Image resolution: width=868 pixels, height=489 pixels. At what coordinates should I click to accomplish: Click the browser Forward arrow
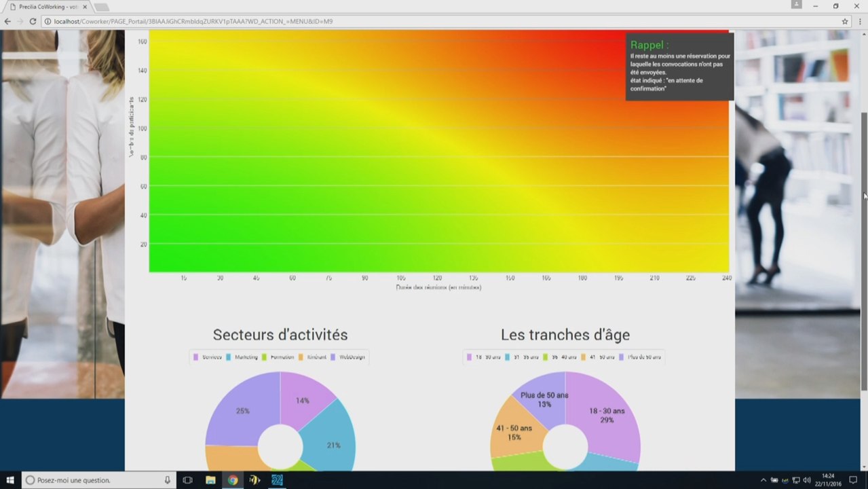pyautogui.click(x=20, y=21)
